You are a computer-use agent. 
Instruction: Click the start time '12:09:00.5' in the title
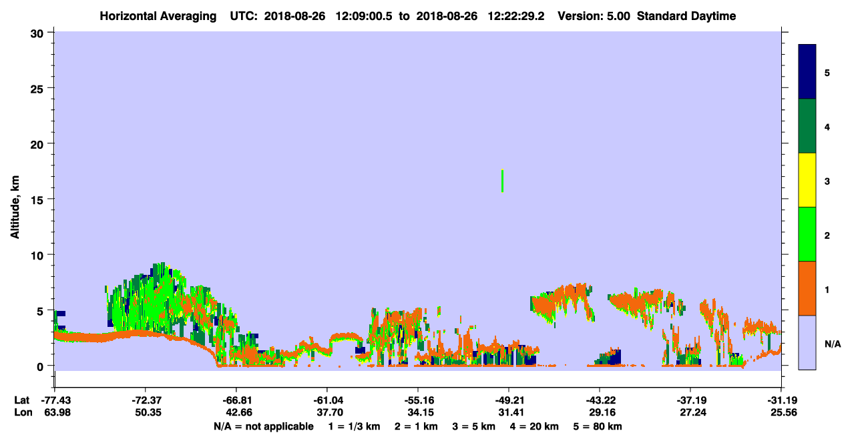coord(363,16)
